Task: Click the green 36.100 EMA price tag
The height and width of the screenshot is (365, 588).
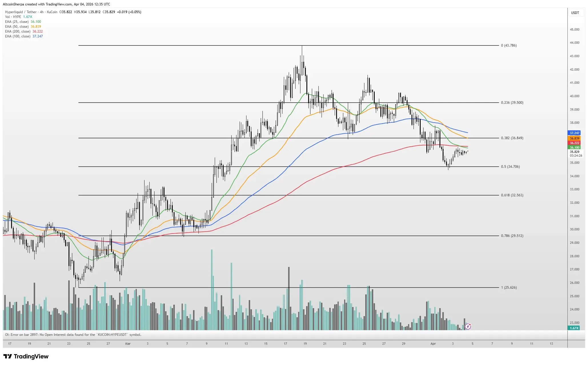Action: [x=574, y=147]
